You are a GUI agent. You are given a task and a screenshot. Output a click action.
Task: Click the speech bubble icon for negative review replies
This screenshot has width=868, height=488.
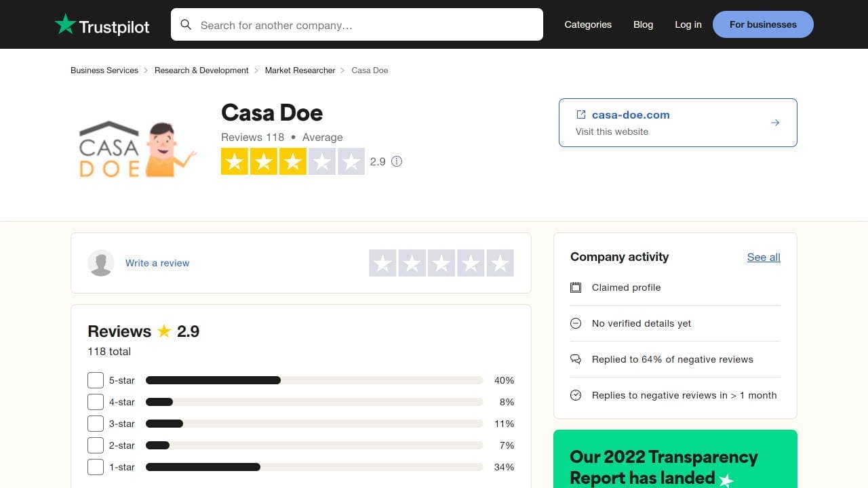pyautogui.click(x=576, y=359)
